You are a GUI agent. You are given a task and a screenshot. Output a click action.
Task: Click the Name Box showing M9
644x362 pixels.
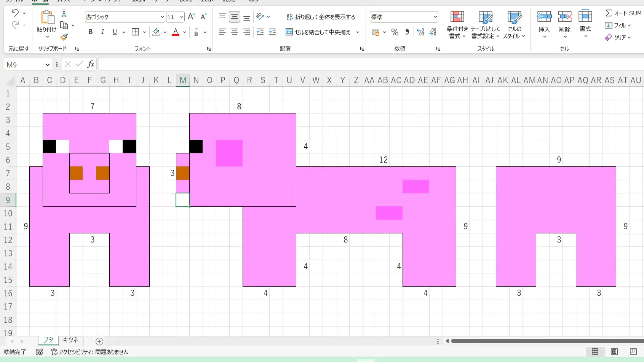point(24,64)
